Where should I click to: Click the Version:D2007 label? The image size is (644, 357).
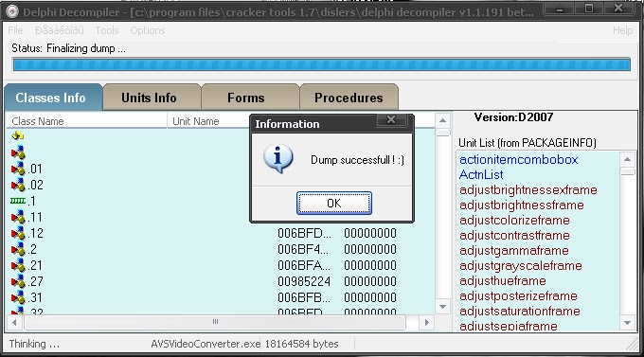pos(513,117)
